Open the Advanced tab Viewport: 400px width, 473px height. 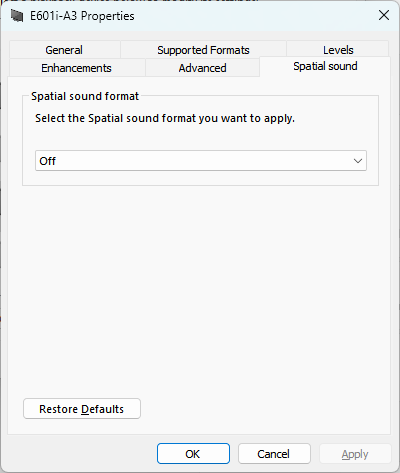click(202, 68)
